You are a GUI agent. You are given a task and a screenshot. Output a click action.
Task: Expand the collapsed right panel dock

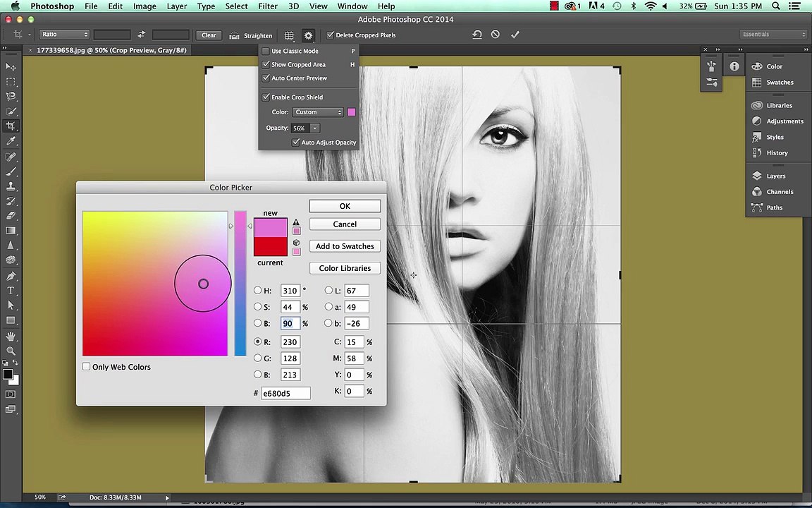(806, 49)
